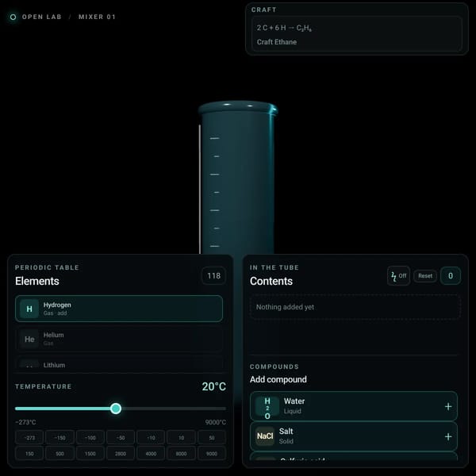Click the 'Nothing added yet' placeholder
476x476 pixels.
pos(285,307)
